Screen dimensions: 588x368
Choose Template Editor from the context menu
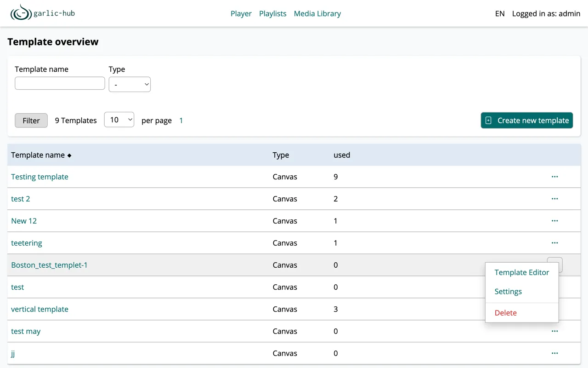click(x=521, y=272)
